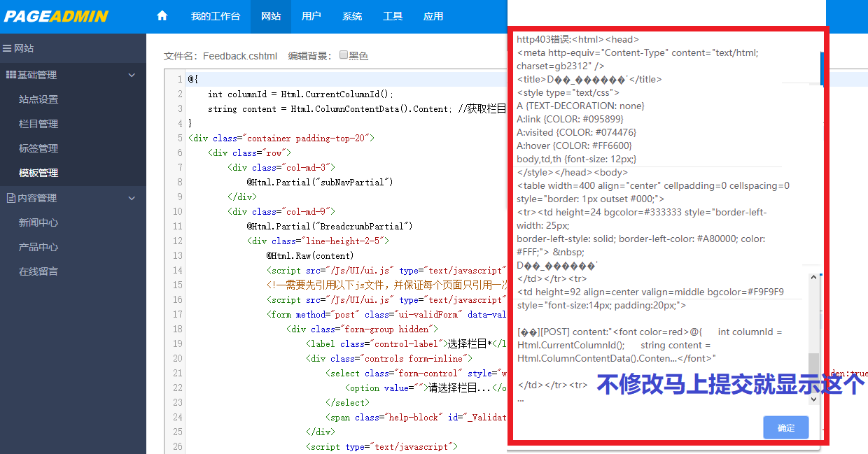868x454 pixels.
Task: Click the A:hover {COLOR: #FF6600} line in dialog
Action: coord(575,146)
